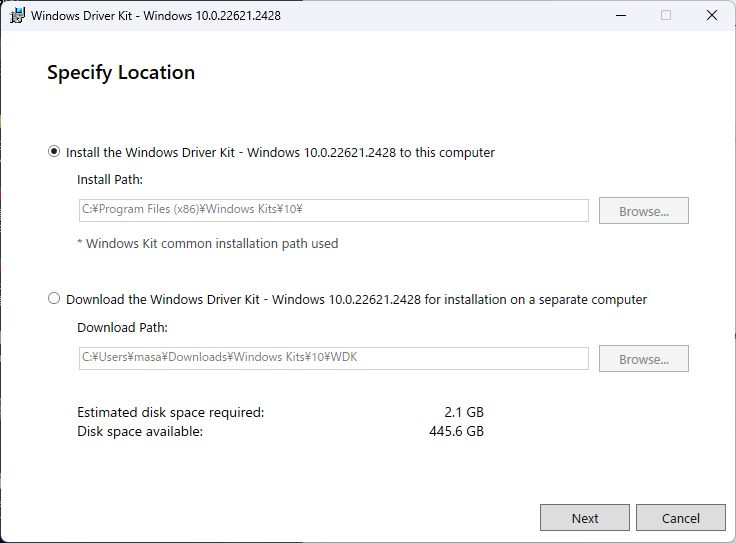Click the '445.6 GB' value
Image resolution: width=736 pixels, height=543 pixels.
pyautogui.click(x=456, y=431)
